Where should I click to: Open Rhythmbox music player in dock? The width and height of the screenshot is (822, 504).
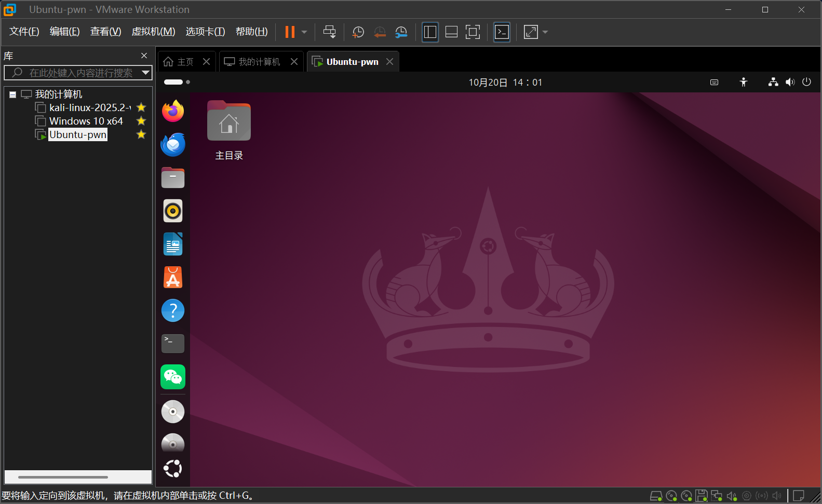click(x=173, y=211)
